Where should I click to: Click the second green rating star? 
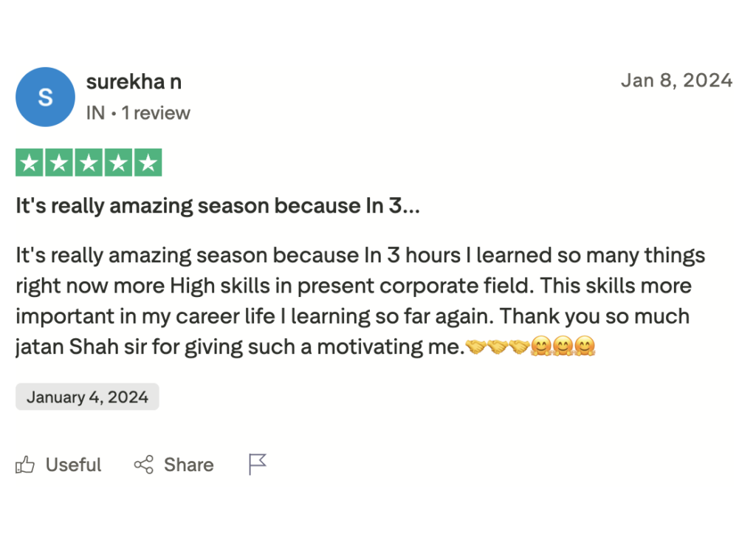point(59,163)
